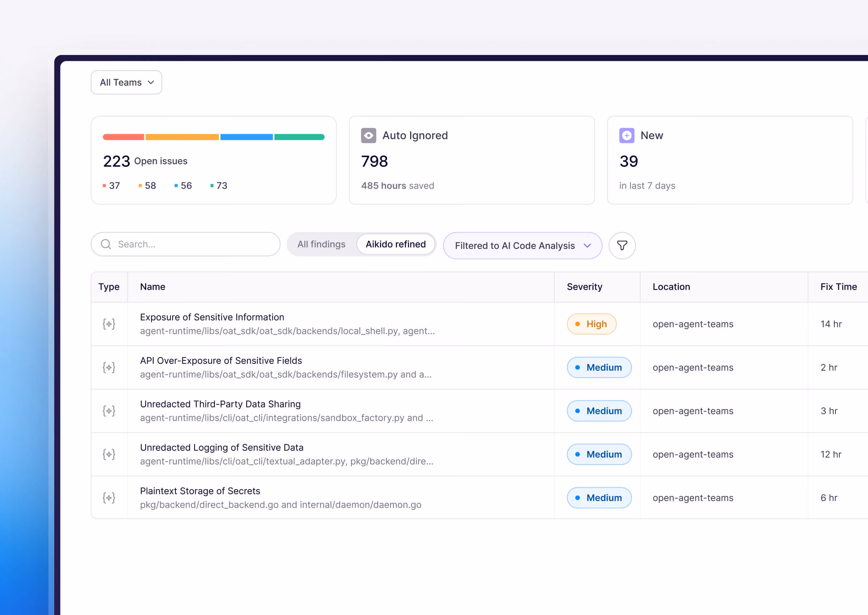Click the local_shell.py file path text
868x615 pixels.
pyautogui.click(x=287, y=331)
